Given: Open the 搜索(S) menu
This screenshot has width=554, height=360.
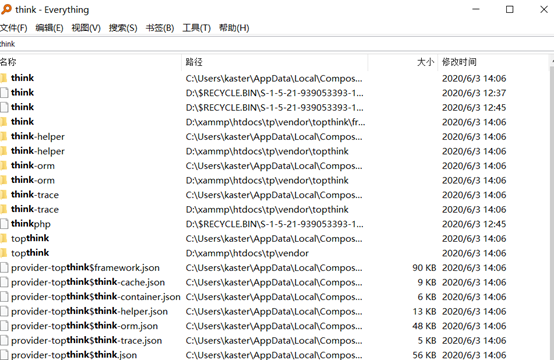Looking at the screenshot, I should coord(123,28).
